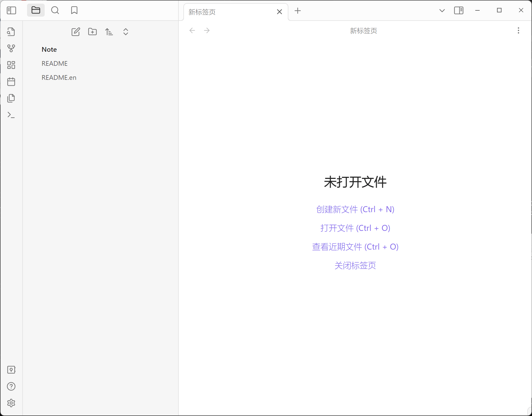Open the quick switcher icon

(x=11, y=32)
